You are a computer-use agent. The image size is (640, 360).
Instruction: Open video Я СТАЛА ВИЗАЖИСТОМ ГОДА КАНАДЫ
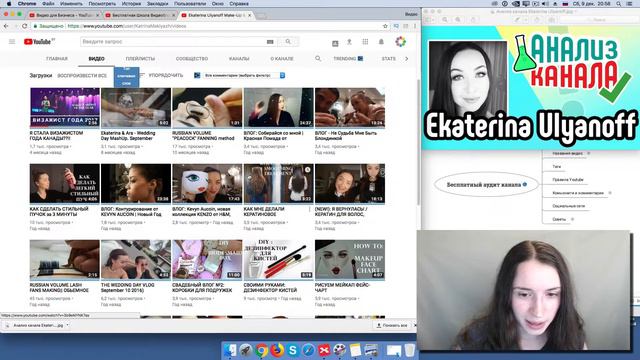point(56,136)
